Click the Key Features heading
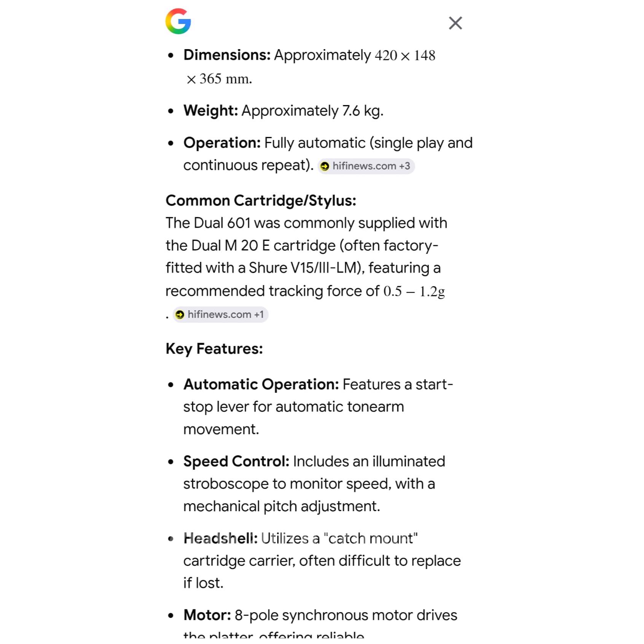The image size is (644, 644). click(214, 349)
